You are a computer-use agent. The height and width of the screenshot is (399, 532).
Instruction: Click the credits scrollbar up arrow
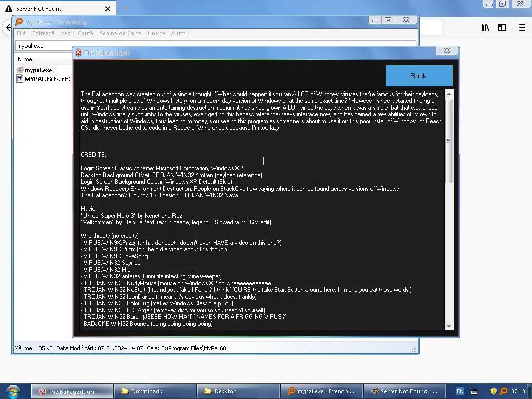449,94
